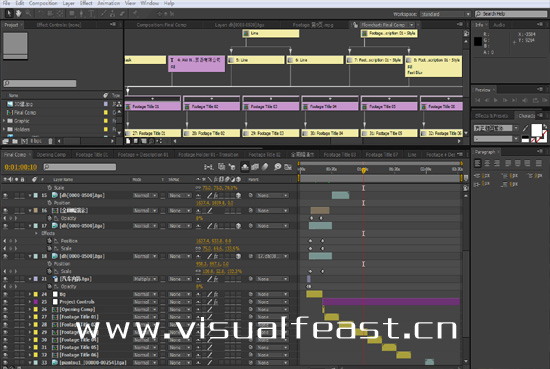
Task: Toggle eye icon for Bg layer 24
Action: 5,294
